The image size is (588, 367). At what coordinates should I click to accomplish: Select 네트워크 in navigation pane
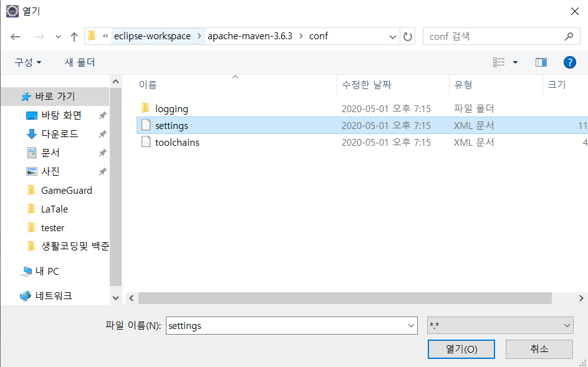tap(53, 296)
